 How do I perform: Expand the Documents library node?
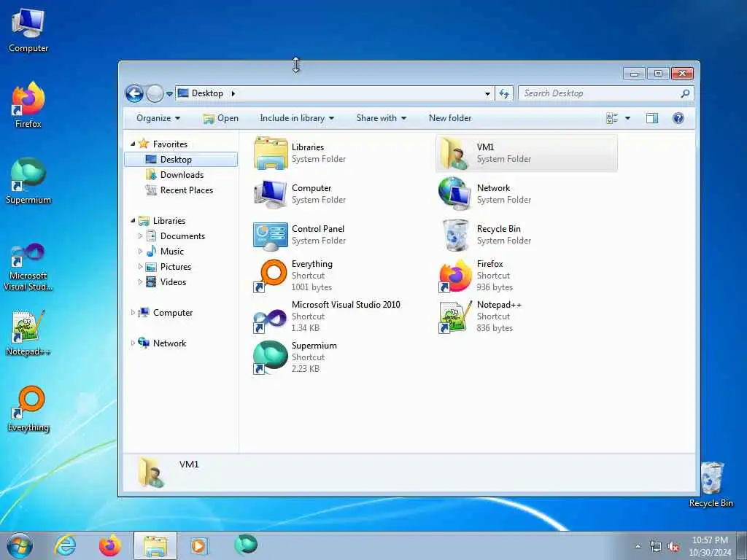coord(140,236)
